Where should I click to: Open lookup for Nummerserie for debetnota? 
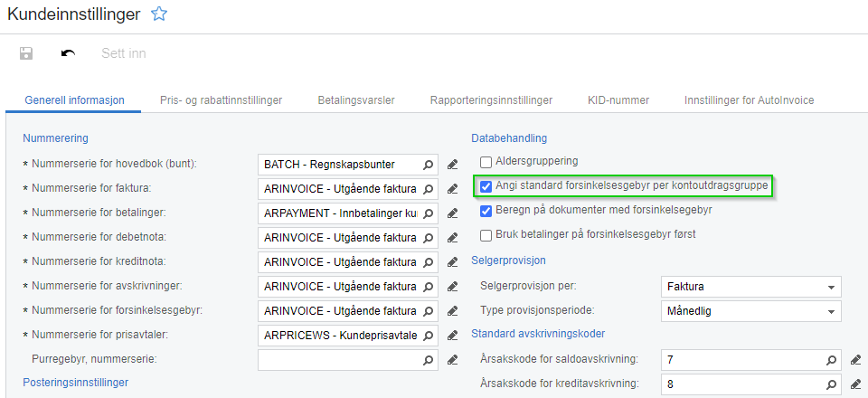[428, 238]
